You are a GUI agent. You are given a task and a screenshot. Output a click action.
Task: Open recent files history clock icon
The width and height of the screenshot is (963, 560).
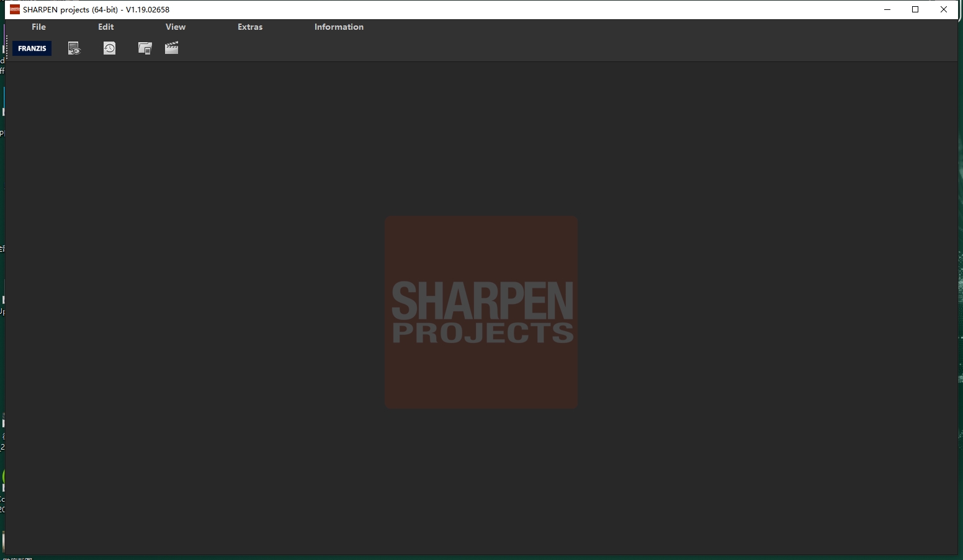109,48
